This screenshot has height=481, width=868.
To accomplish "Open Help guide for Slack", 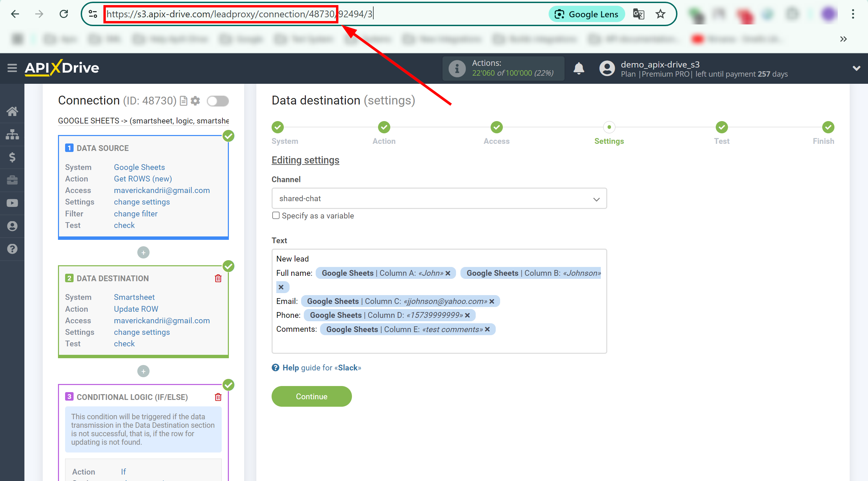I will (316, 368).
